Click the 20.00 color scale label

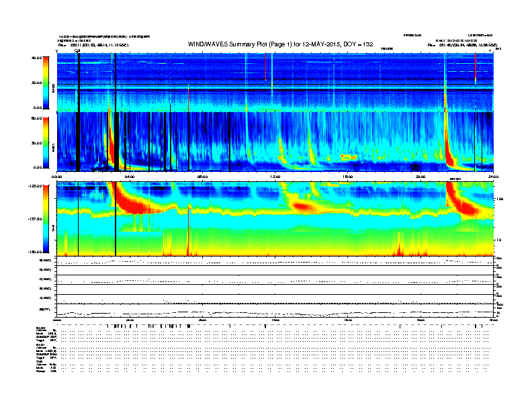37,83
